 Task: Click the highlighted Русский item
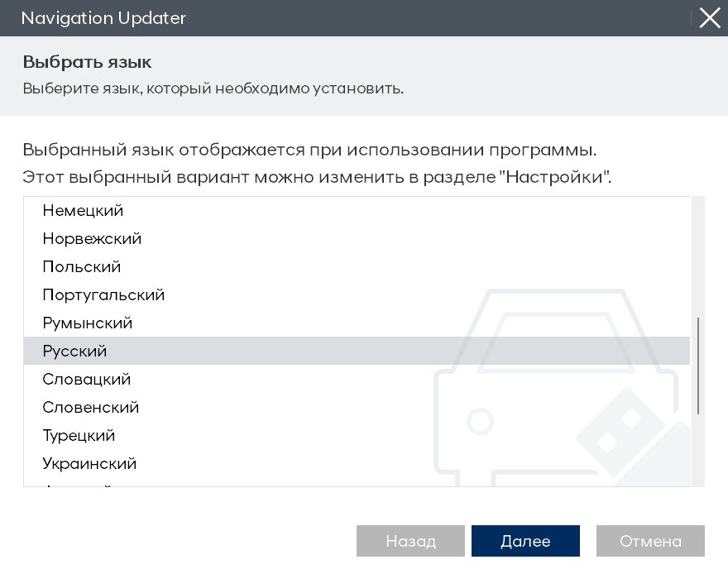75,352
